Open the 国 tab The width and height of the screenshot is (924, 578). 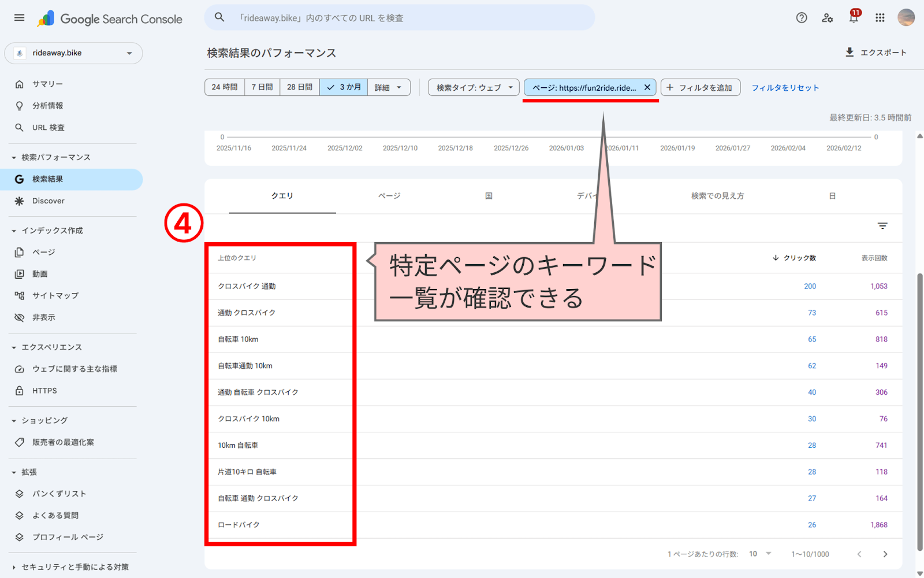(489, 195)
